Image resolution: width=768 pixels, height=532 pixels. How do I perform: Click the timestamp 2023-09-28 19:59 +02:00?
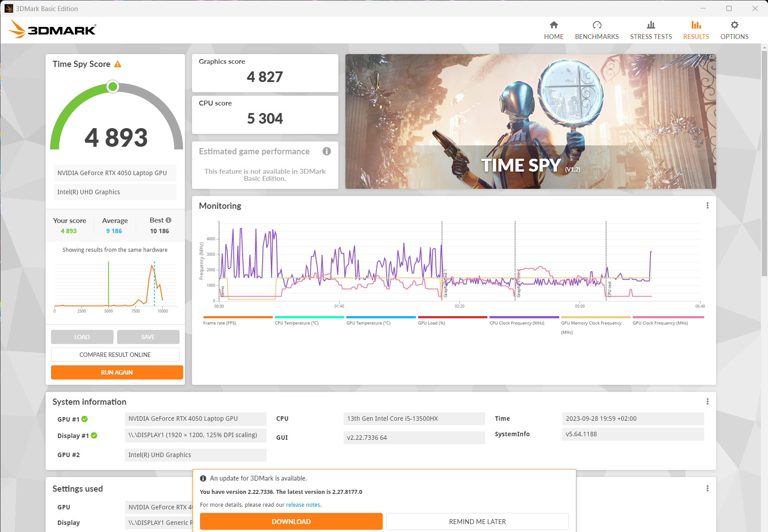pyautogui.click(x=633, y=419)
